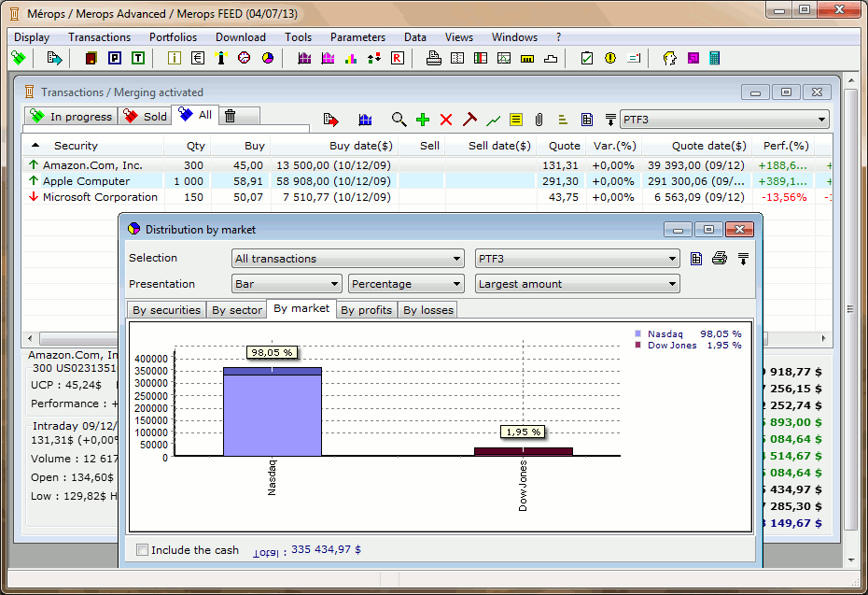Open the '?' help menu
The height and width of the screenshot is (595, 868).
pos(558,37)
